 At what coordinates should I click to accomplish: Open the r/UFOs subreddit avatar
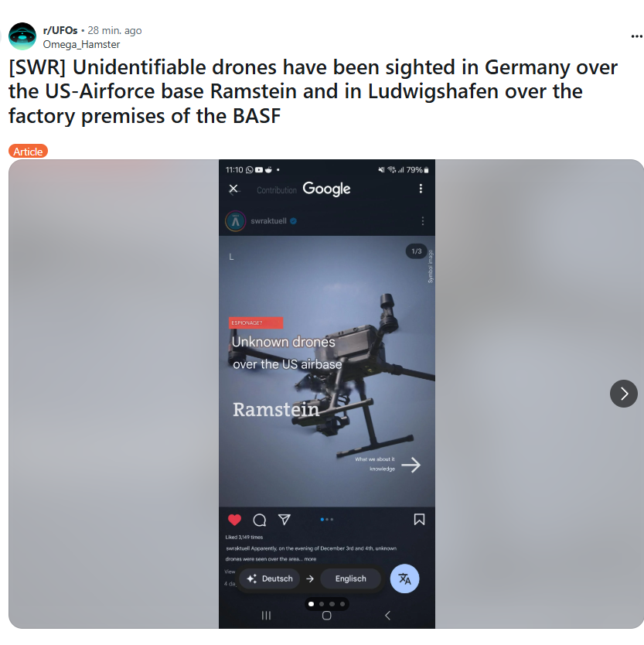[22, 36]
